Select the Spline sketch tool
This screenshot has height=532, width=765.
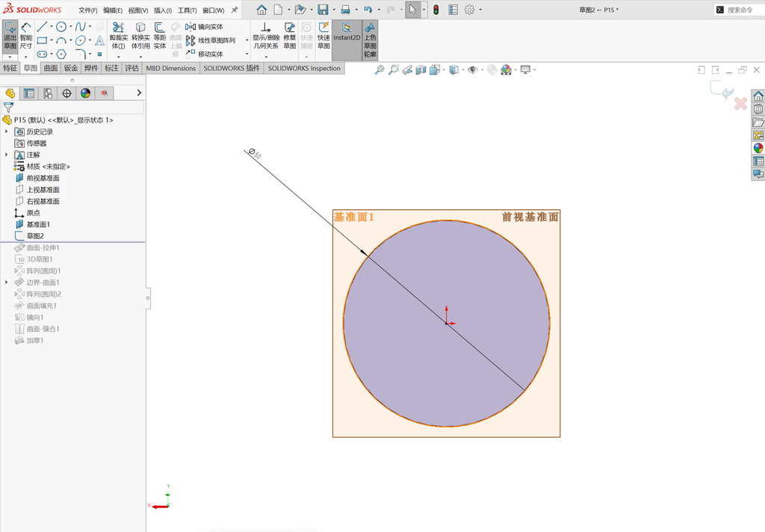tap(81, 27)
